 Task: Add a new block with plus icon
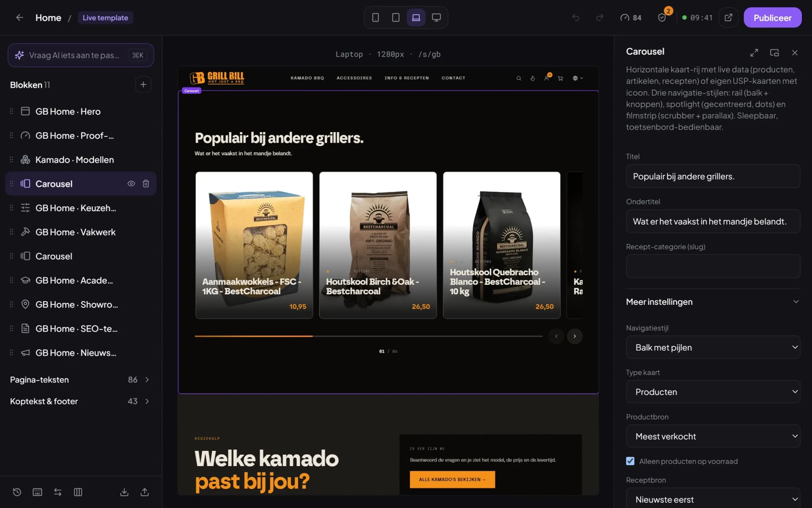pyautogui.click(x=143, y=85)
